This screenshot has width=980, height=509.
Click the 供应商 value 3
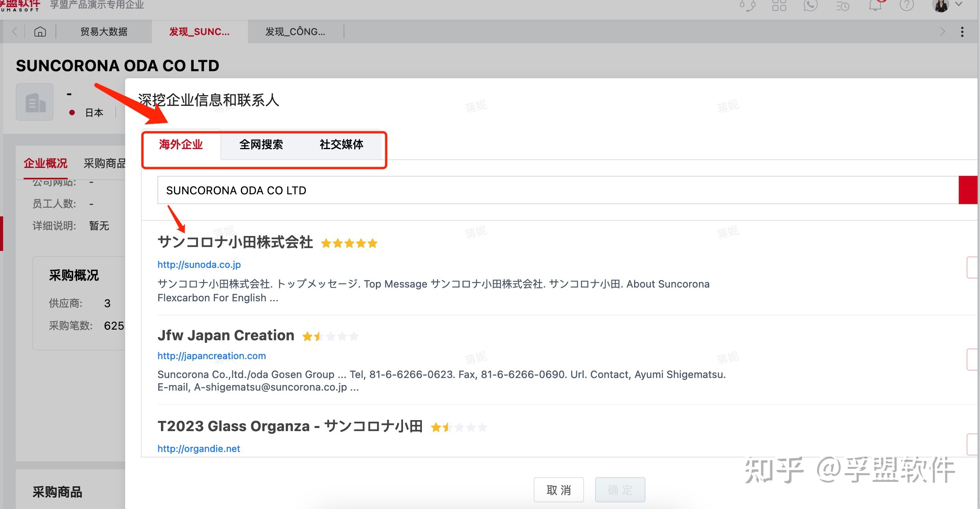click(x=107, y=303)
